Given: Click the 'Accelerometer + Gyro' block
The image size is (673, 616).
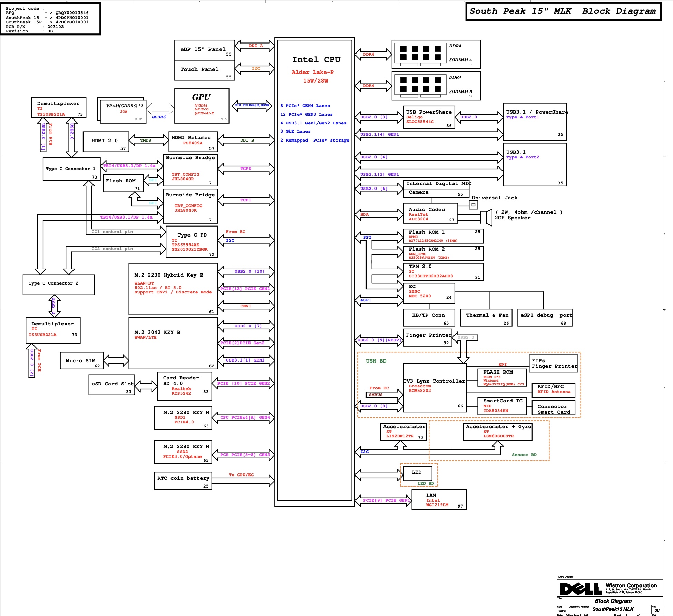Looking at the screenshot, I should click(498, 432).
